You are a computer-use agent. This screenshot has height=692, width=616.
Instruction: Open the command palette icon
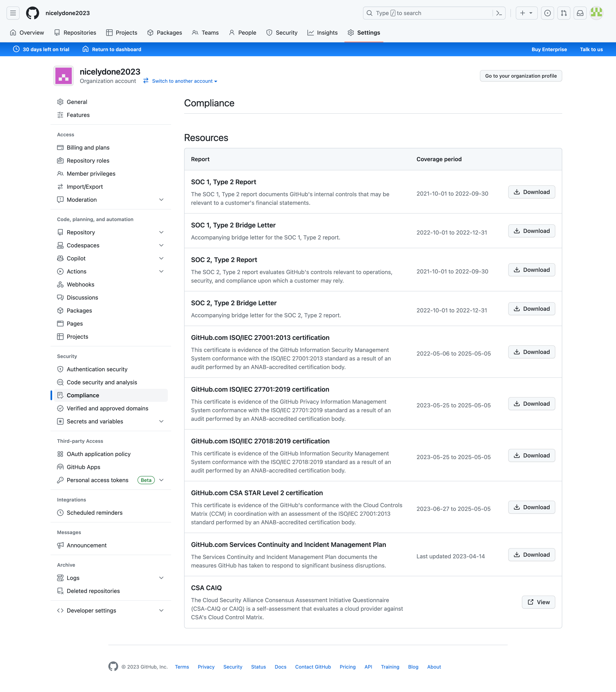click(499, 13)
